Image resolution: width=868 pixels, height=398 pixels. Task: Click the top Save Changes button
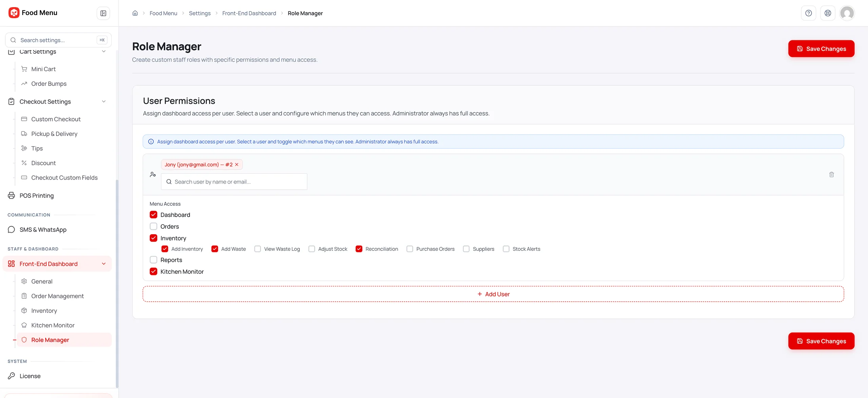click(821, 49)
